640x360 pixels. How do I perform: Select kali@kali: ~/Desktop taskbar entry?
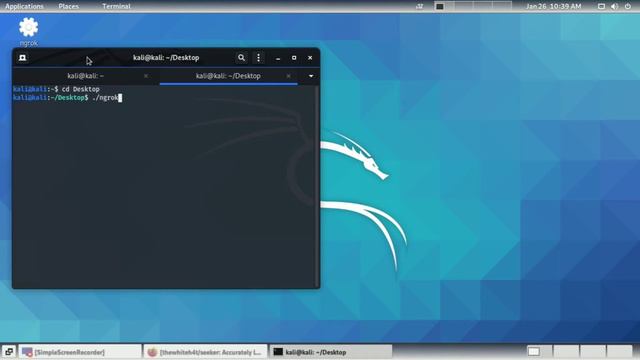click(x=330, y=352)
